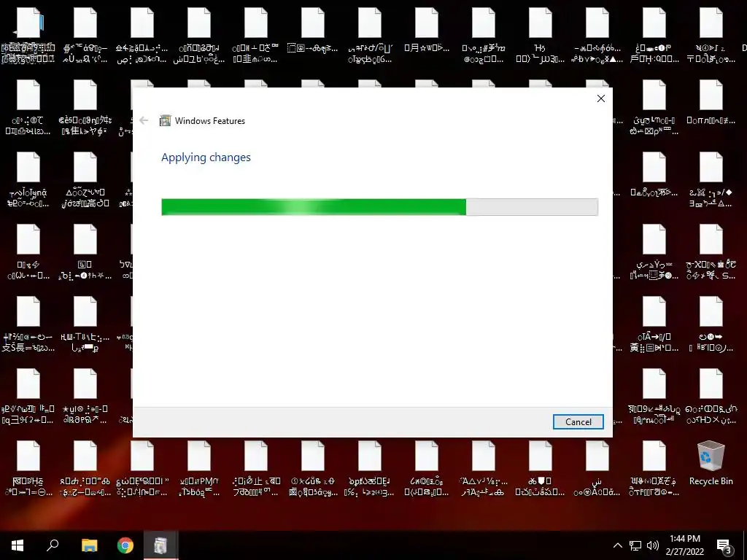Select the Recycle Bin desktop icon
This screenshot has width=747, height=560.
(x=711, y=463)
